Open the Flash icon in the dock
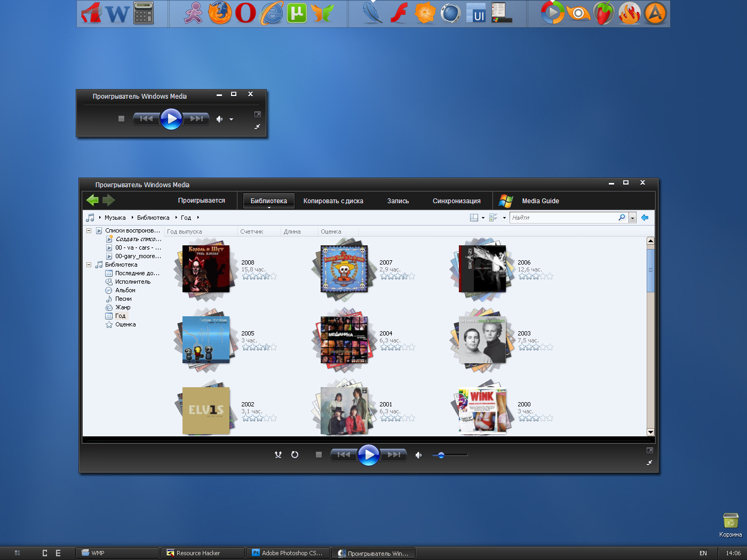This screenshot has height=560, width=747. pos(399,13)
